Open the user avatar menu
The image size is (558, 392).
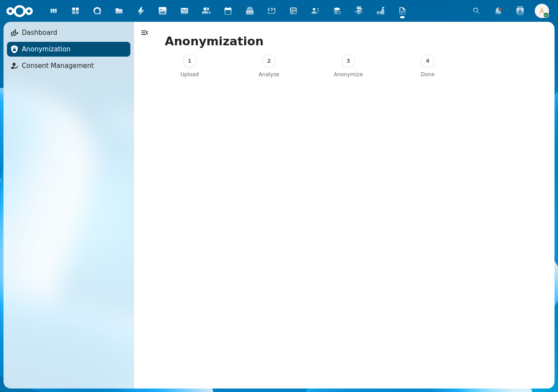click(542, 11)
